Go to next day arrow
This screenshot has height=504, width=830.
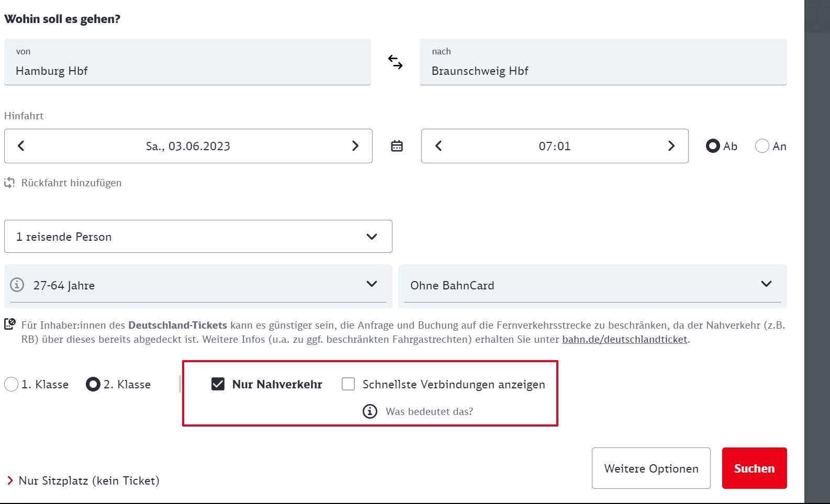(355, 146)
